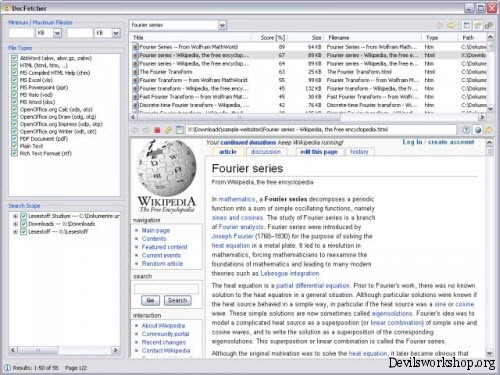500x375 pixels.
Task: Follow the Main page navigation link
Action: pyautogui.click(x=156, y=230)
